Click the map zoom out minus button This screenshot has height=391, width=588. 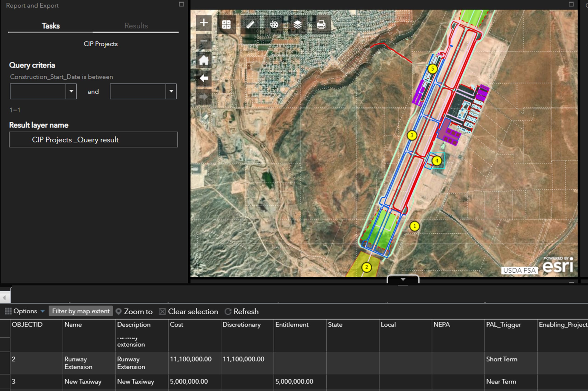204,41
